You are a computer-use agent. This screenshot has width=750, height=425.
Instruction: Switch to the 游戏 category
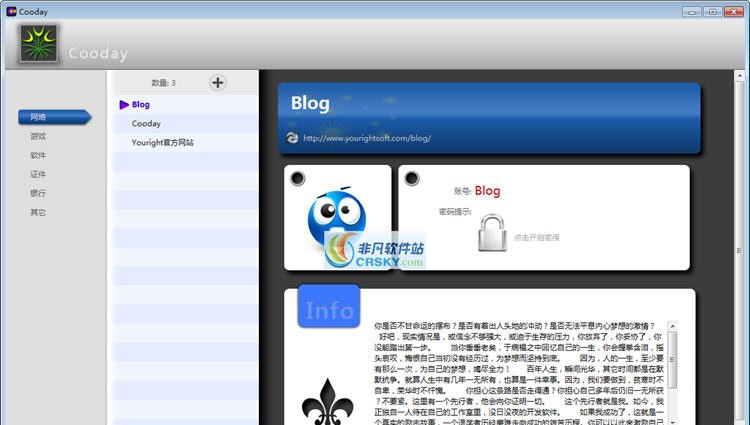pos(38,136)
